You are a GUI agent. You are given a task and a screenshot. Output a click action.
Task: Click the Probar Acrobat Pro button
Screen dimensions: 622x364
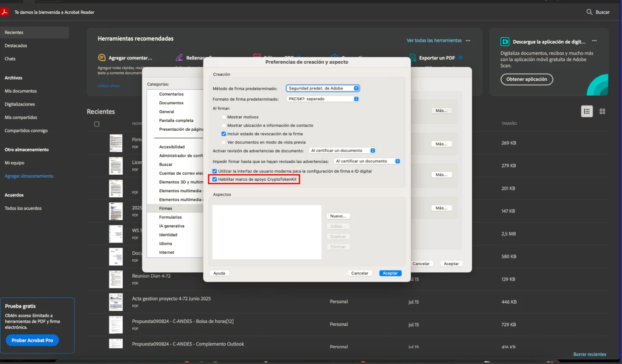pos(32,340)
